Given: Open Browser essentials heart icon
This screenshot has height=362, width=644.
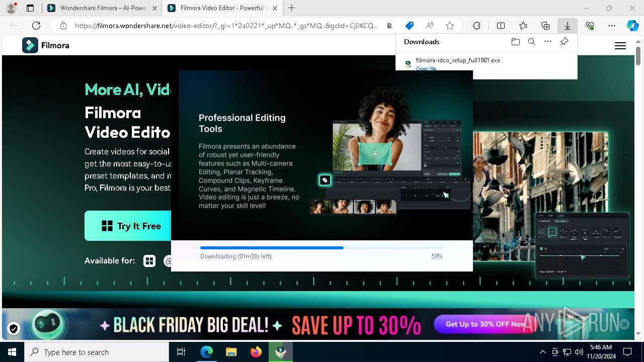Looking at the screenshot, I should 590,26.
